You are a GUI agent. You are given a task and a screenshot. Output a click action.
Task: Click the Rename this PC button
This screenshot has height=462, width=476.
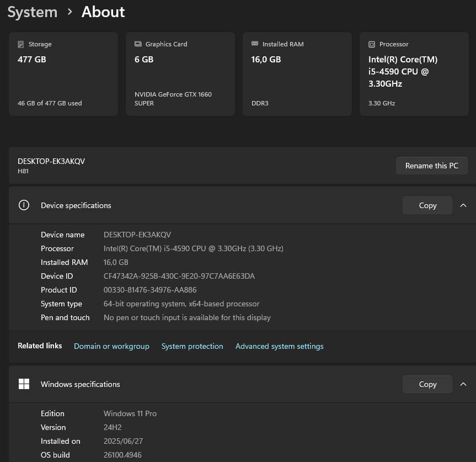[431, 165]
